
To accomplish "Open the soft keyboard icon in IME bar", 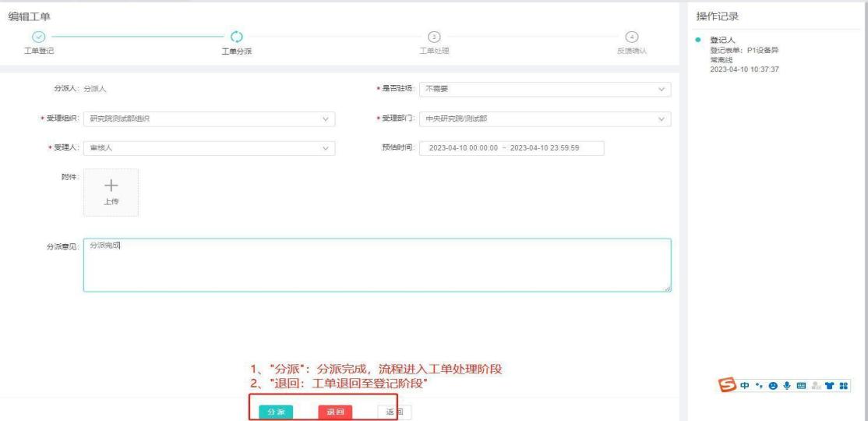I will (x=800, y=385).
